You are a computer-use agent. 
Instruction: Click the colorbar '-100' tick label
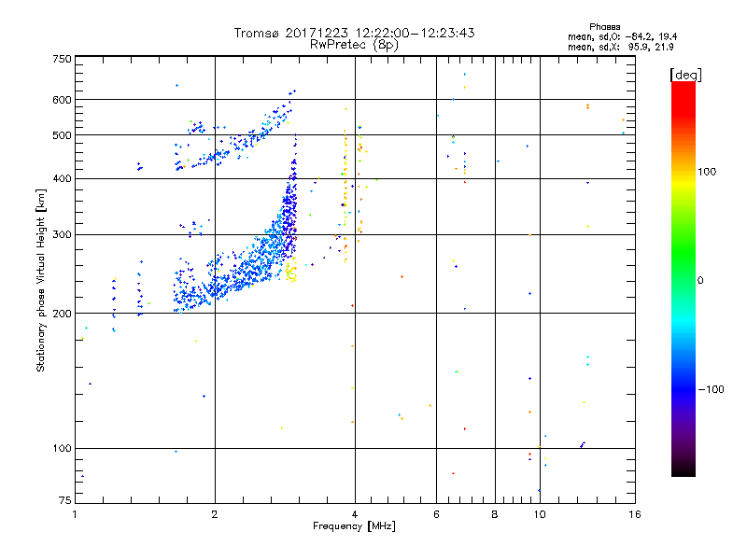coord(711,389)
